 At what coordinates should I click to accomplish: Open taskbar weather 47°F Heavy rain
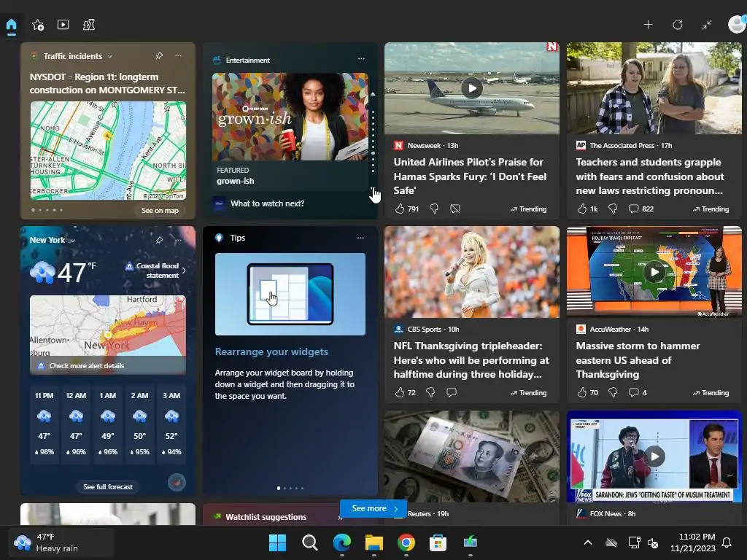[62, 542]
